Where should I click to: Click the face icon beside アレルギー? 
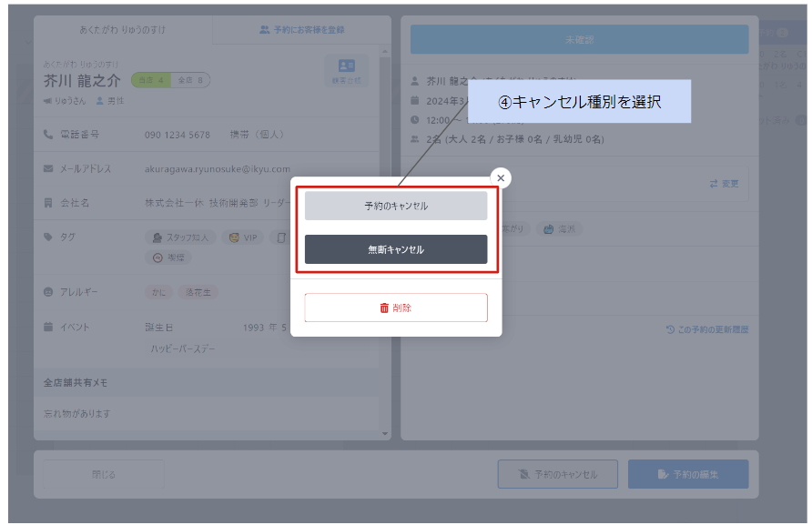(49, 292)
